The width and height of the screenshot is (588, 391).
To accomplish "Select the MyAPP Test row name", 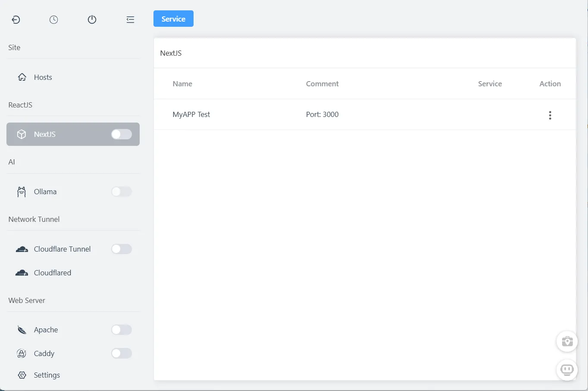I will point(191,114).
